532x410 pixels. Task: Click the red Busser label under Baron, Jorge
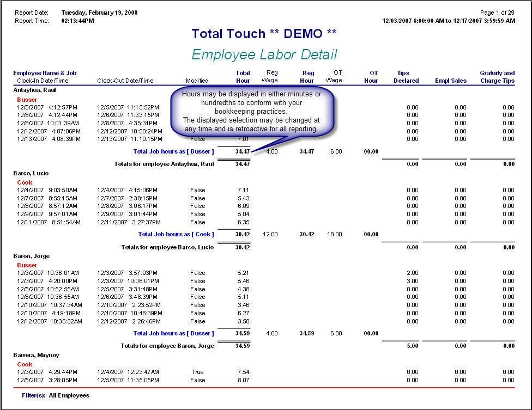[x=27, y=265]
